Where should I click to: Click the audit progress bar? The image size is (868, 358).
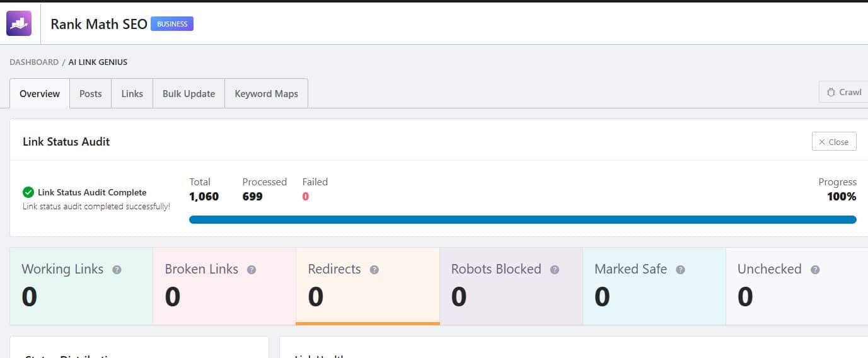click(x=523, y=220)
